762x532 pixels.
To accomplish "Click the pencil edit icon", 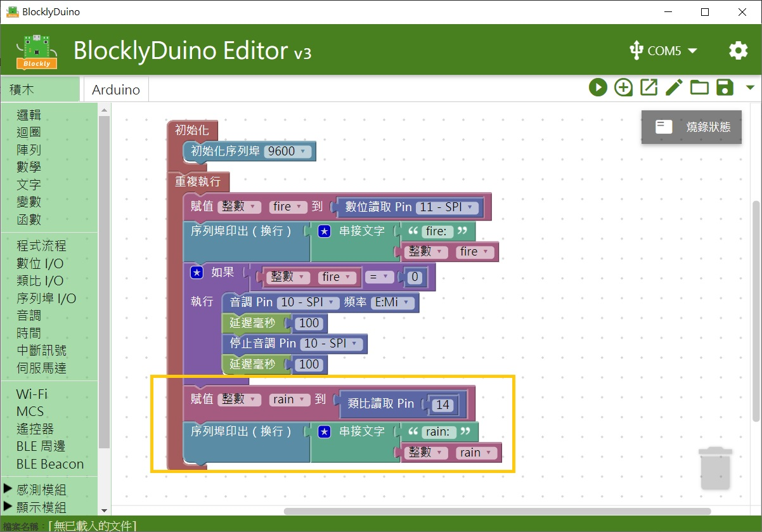I will tap(674, 88).
